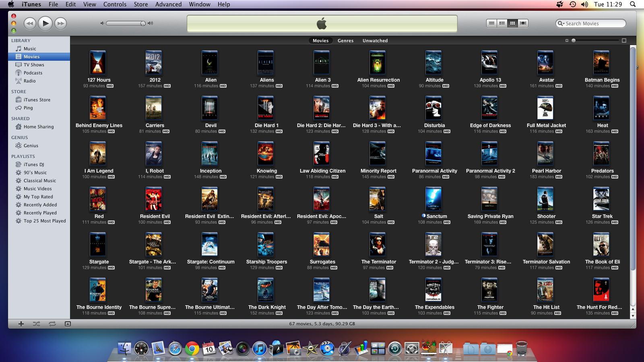This screenshot has height=362, width=644.
Task: Open the Advanced menu
Action: coord(168,4)
